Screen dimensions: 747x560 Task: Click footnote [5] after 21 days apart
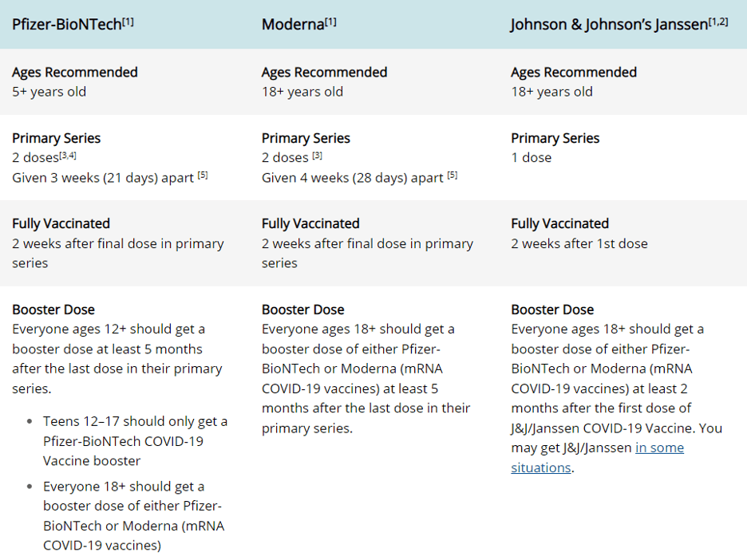[x=203, y=175]
